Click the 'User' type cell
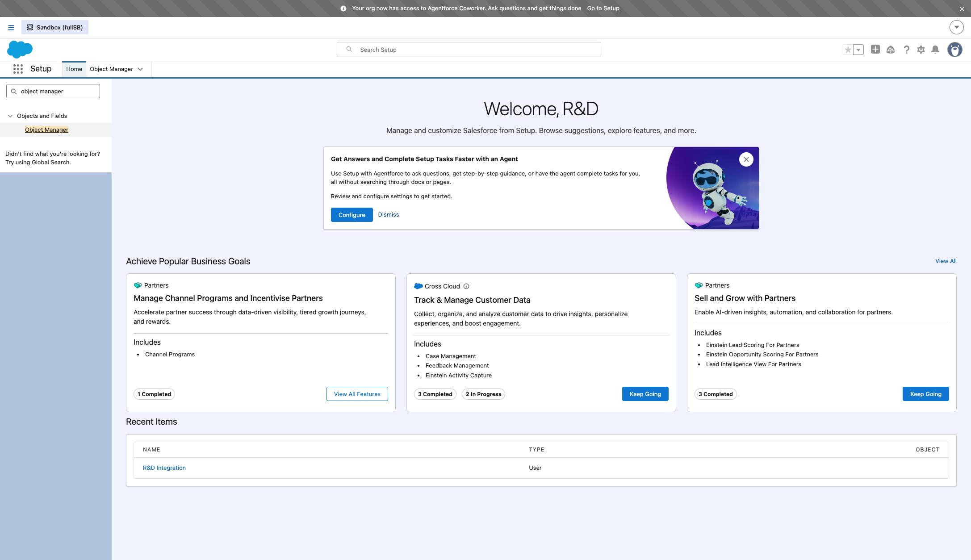Viewport: 971px width, 560px height. click(x=535, y=468)
